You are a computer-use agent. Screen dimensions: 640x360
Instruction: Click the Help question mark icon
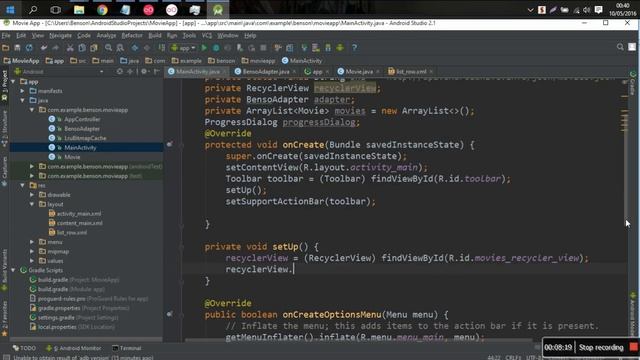(x=354, y=48)
